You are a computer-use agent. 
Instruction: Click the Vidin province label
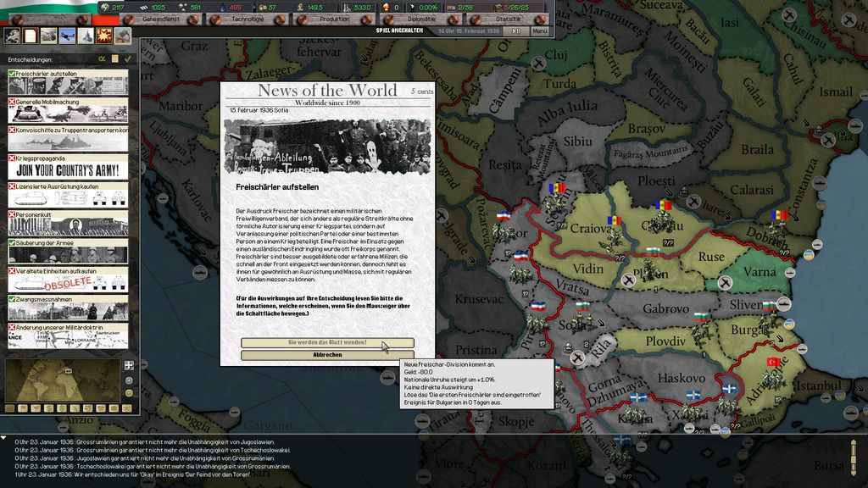[588, 269]
